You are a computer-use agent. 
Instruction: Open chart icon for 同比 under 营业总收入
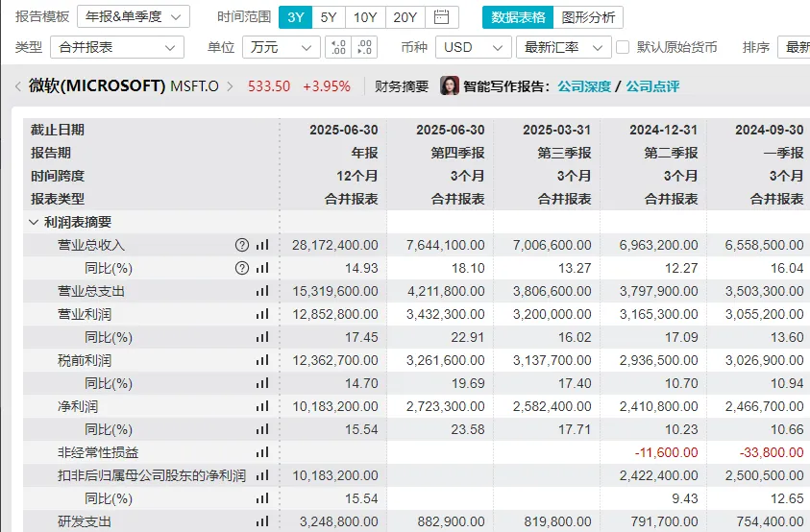(x=262, y=268)
